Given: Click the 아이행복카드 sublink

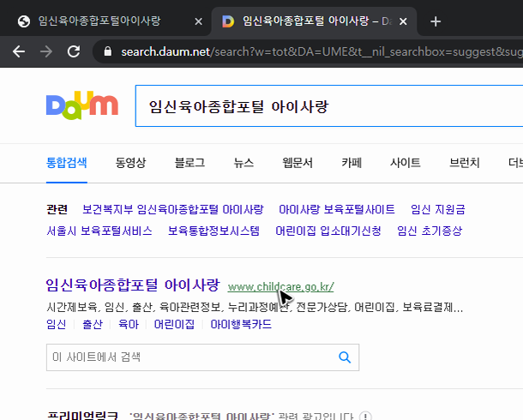Looking at the screenshot, I should [241, 324].
